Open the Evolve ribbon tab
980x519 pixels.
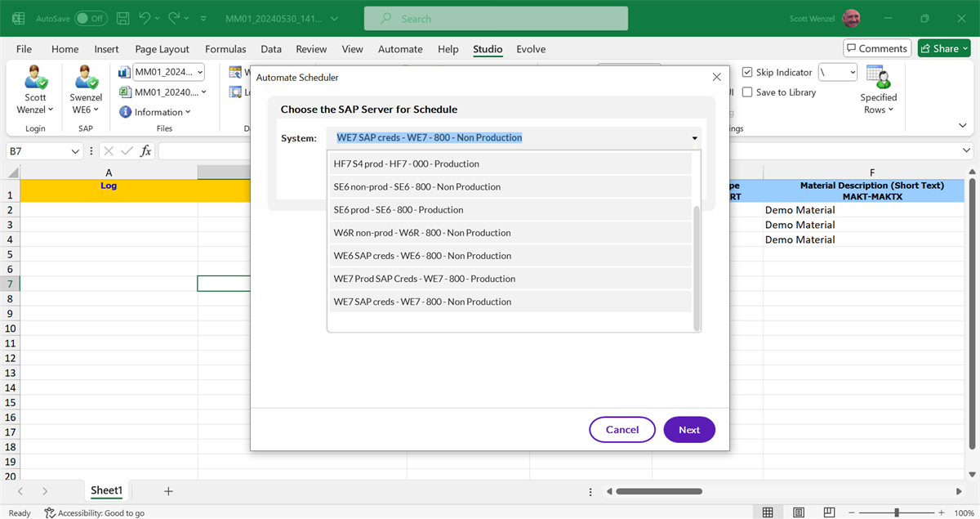point(531,49)
